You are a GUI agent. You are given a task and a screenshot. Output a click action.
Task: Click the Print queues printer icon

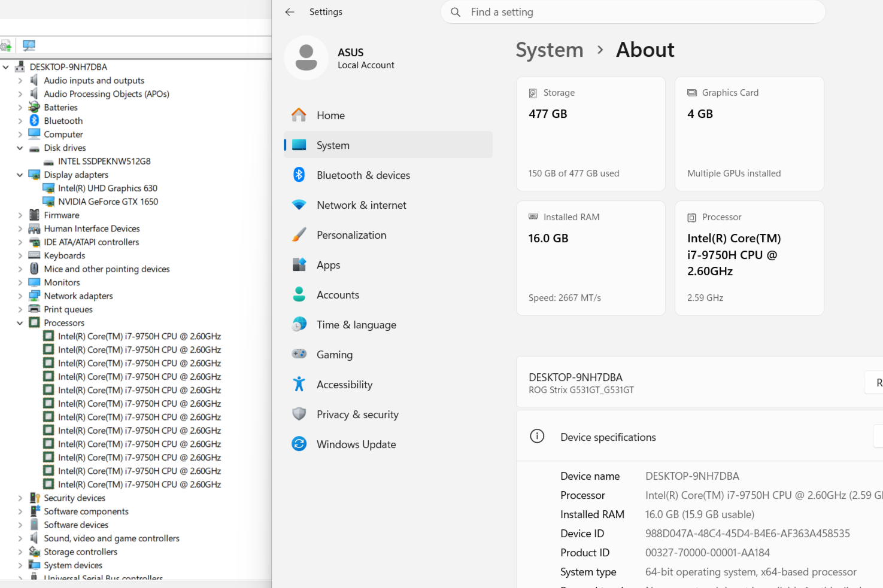pos(34,309)
